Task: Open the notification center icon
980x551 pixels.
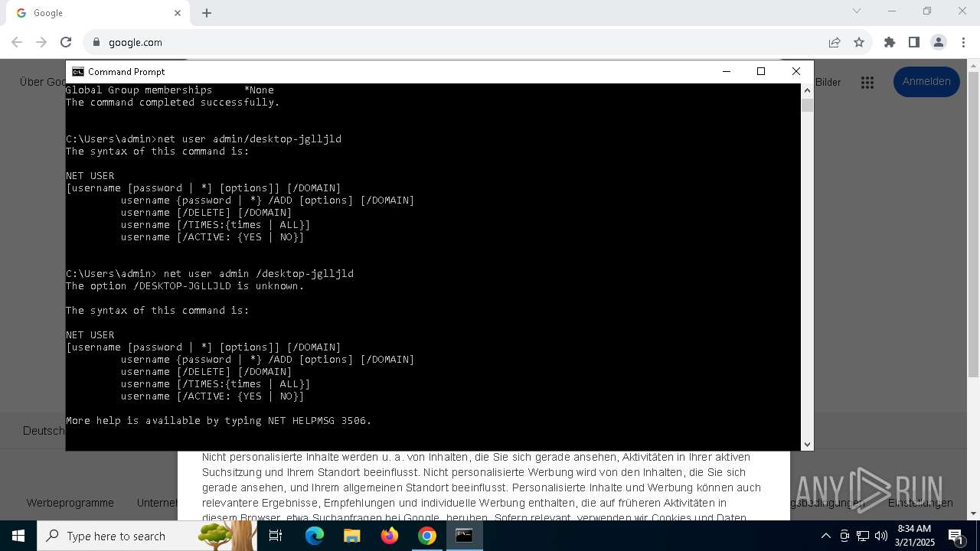Action: [956, 536]
